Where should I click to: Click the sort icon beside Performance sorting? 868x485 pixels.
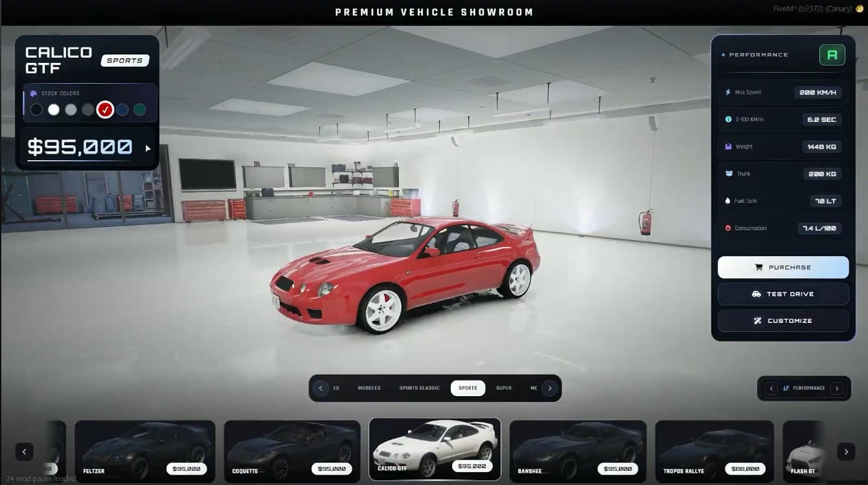point(786,388)
